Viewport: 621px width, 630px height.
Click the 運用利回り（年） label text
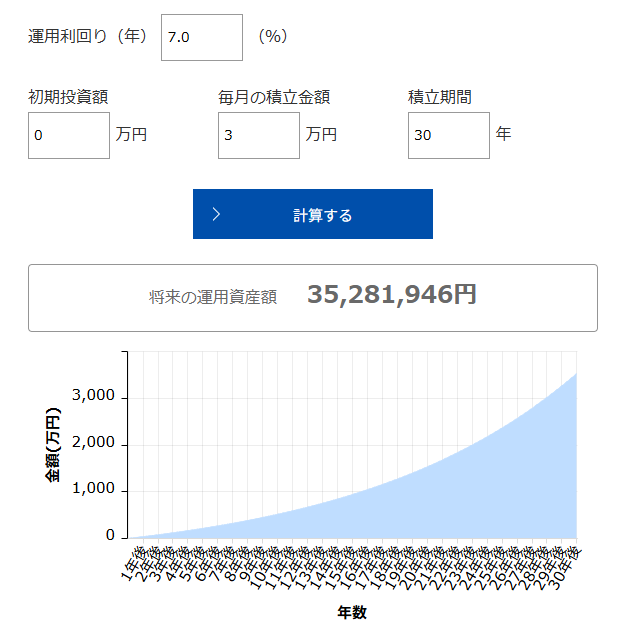pos(88,36)
